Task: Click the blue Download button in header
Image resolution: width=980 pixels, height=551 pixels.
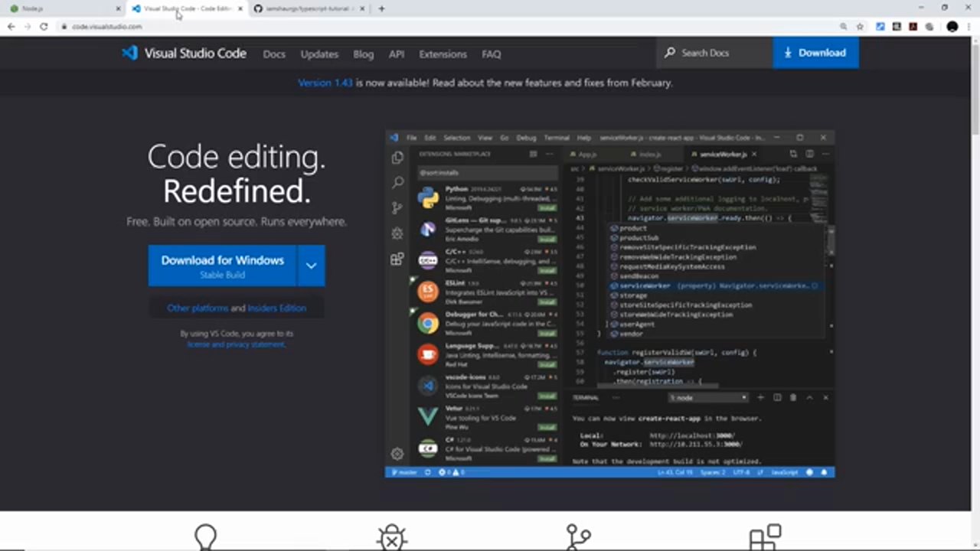Action: pyautogui.click(x=815, y=53)
